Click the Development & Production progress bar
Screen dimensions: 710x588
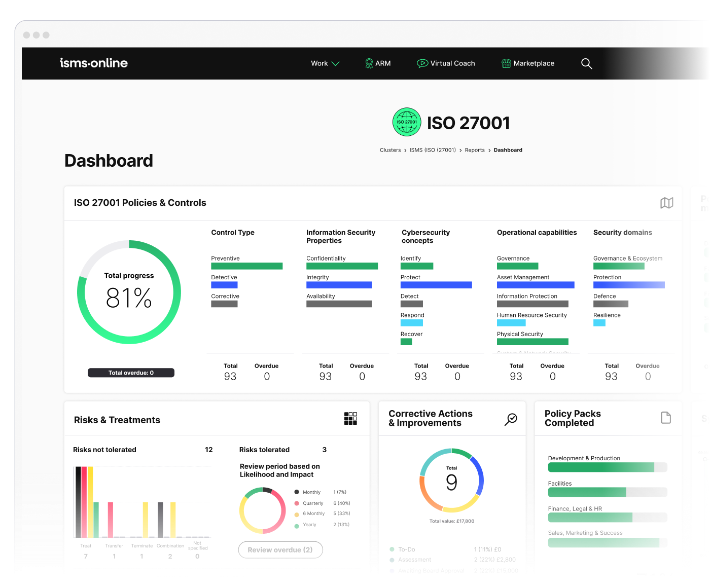608,467
